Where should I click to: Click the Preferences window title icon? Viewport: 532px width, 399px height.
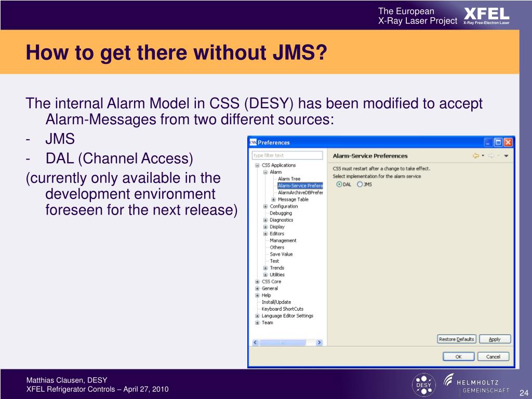(253, 142)
